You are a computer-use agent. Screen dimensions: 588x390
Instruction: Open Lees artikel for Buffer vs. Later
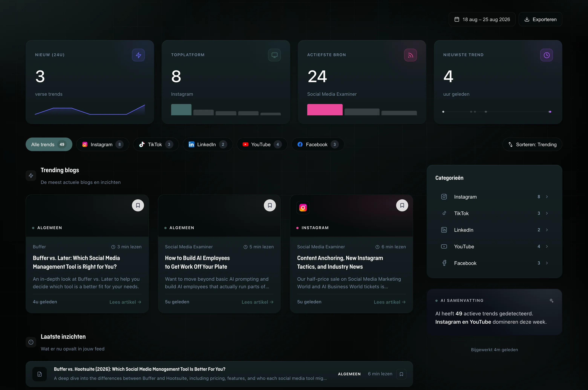(x=125, y=302)
